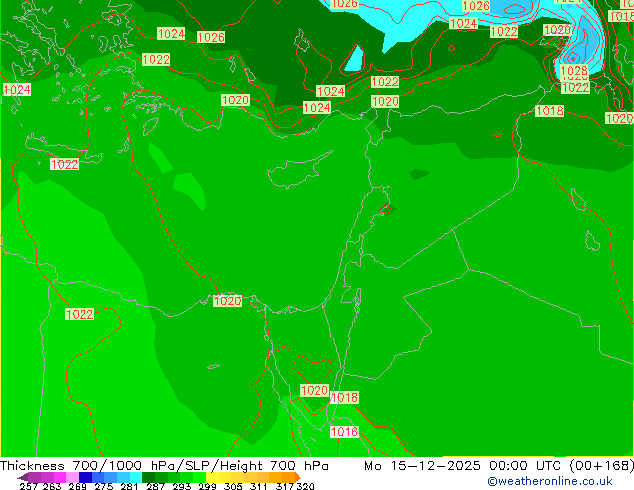Viewport: 634px width, 490px height.
Task: Click the legend value 305
Action: pyautogui.click(x=233, y=486)
